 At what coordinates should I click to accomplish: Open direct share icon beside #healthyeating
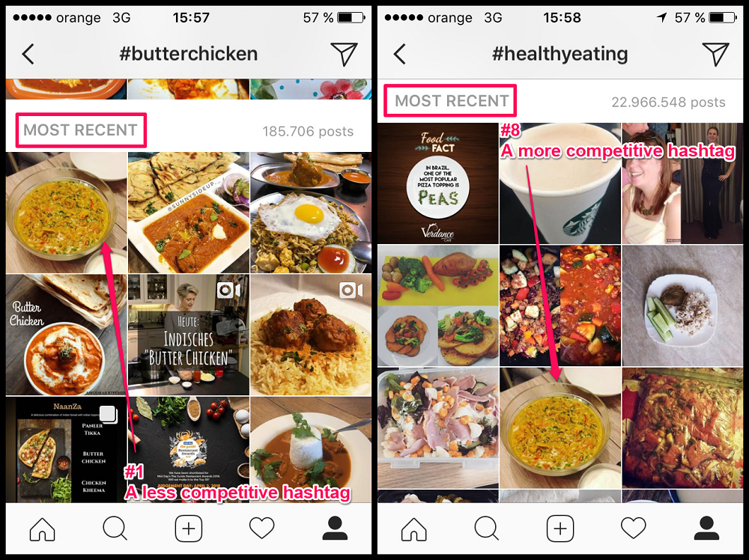[715, 53]
